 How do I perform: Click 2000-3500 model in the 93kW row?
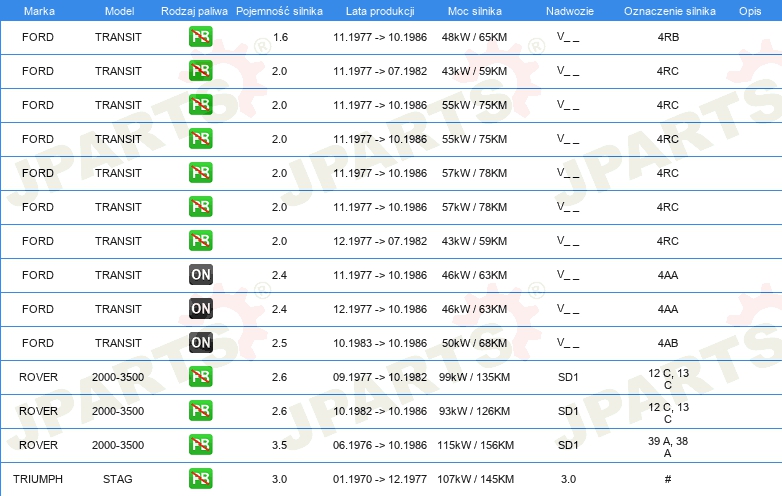pyautogui.click(x=118, y=411)
